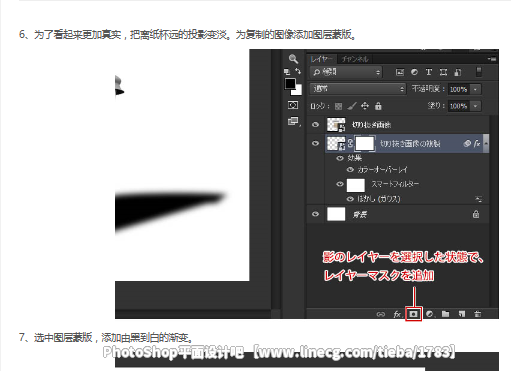The height and width of the screenshot is (371, 511).
Task: Toggle Quick Mask mode icon
Action: (293, 105)
